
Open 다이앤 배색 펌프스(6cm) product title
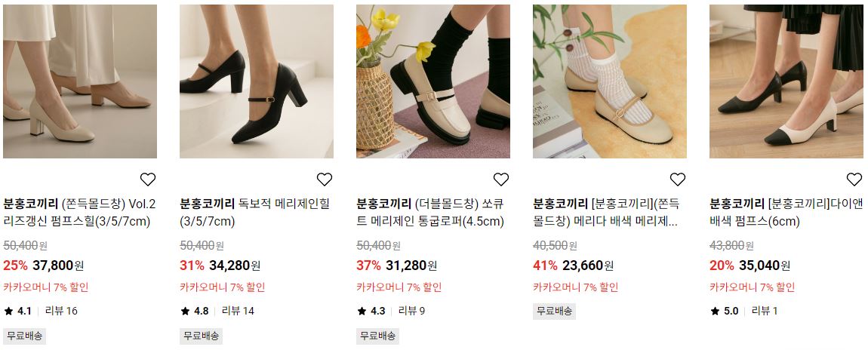click(x=786, y=213)
